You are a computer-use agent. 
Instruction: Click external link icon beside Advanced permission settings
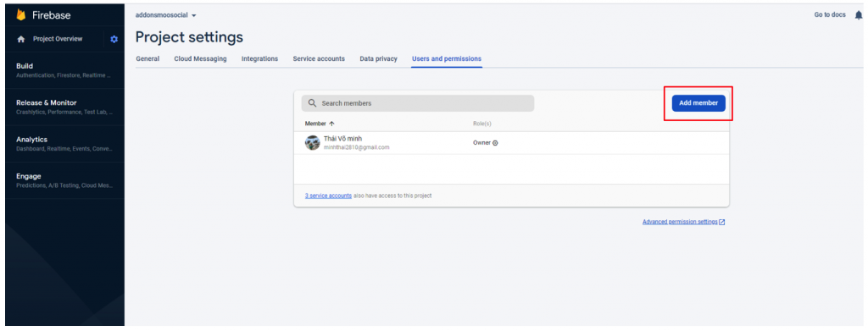722,222
